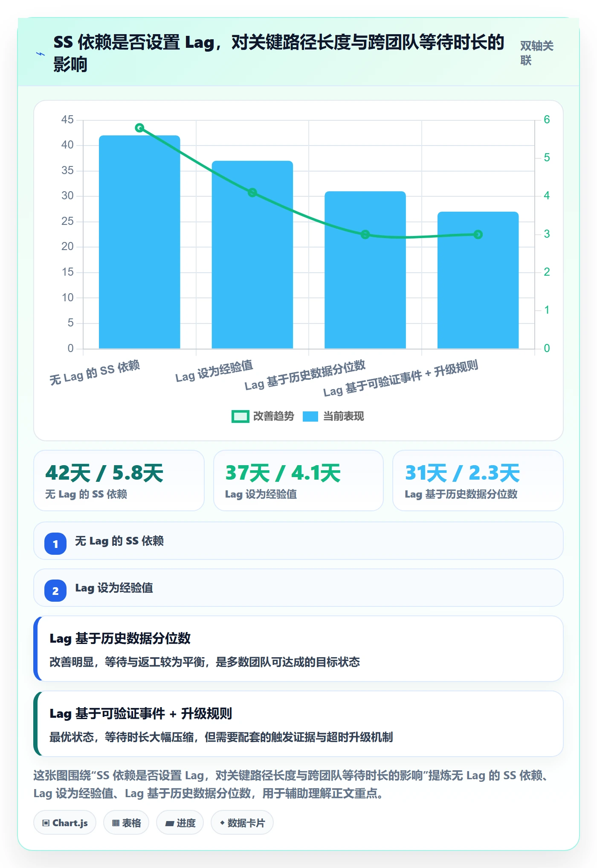Screen dimensions: 597x868
Task: Select the Chart.js tag
Action: click(x=65, y=822)
